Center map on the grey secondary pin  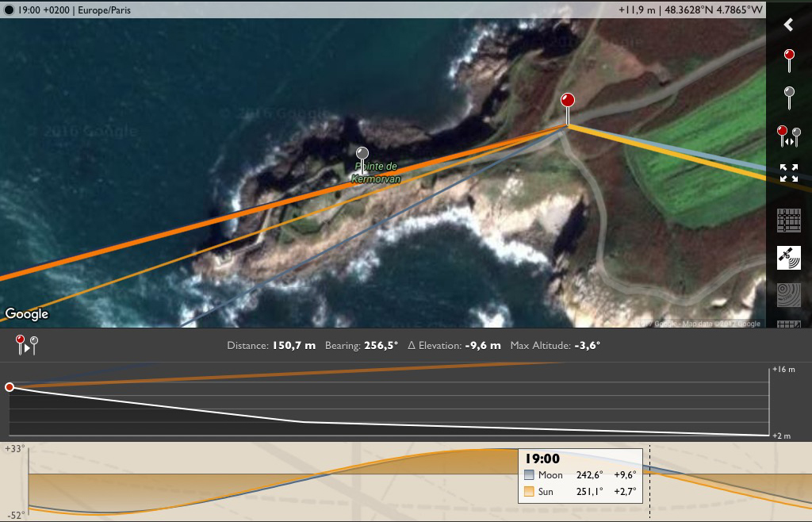pos(789,98)
